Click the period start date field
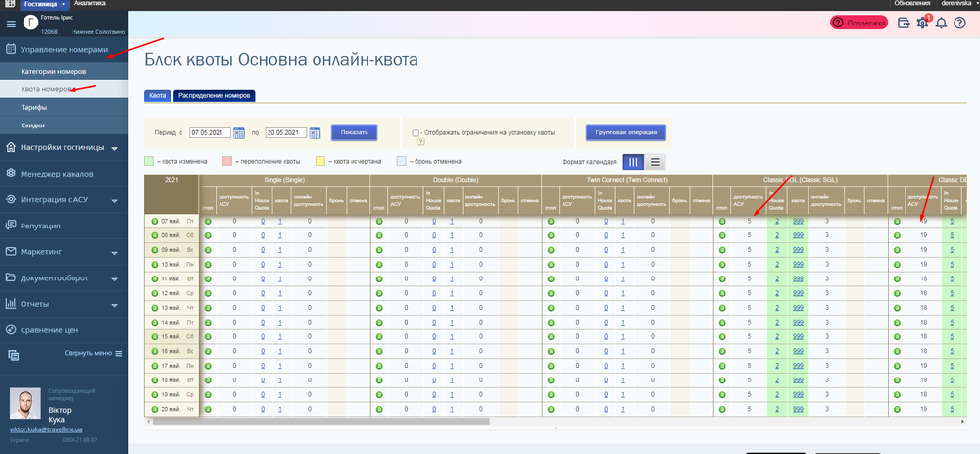 pyautogui.click(x=209, y=131)
